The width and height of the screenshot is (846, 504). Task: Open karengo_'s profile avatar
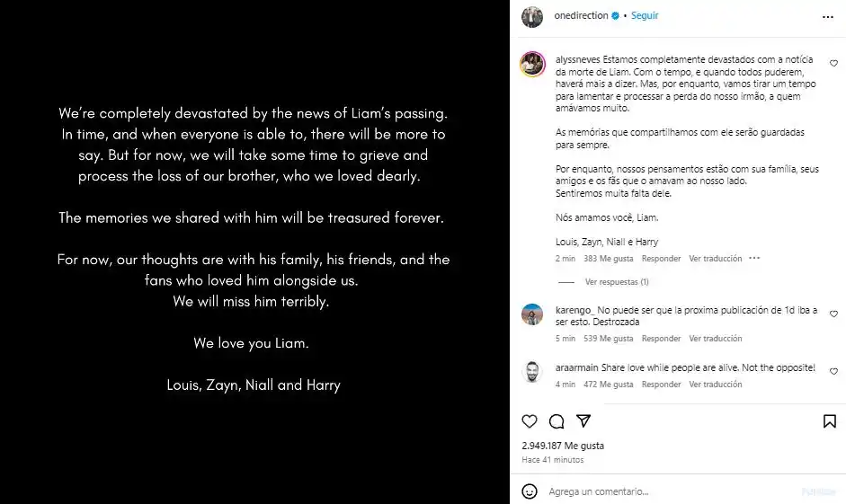(532, 314)
